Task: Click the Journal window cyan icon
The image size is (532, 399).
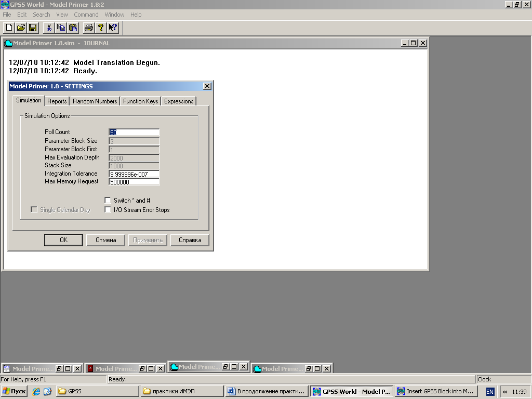Action: coord(8,43)
